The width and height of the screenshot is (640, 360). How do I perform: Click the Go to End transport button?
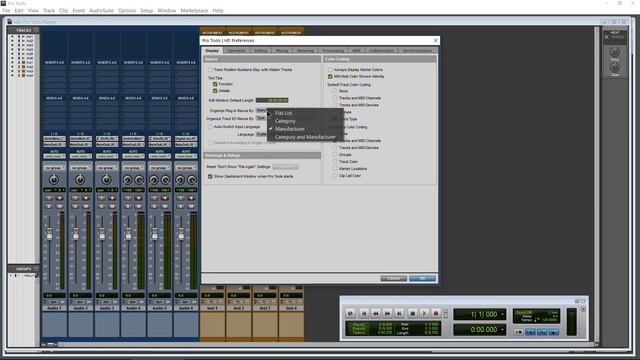pos(399,313)
